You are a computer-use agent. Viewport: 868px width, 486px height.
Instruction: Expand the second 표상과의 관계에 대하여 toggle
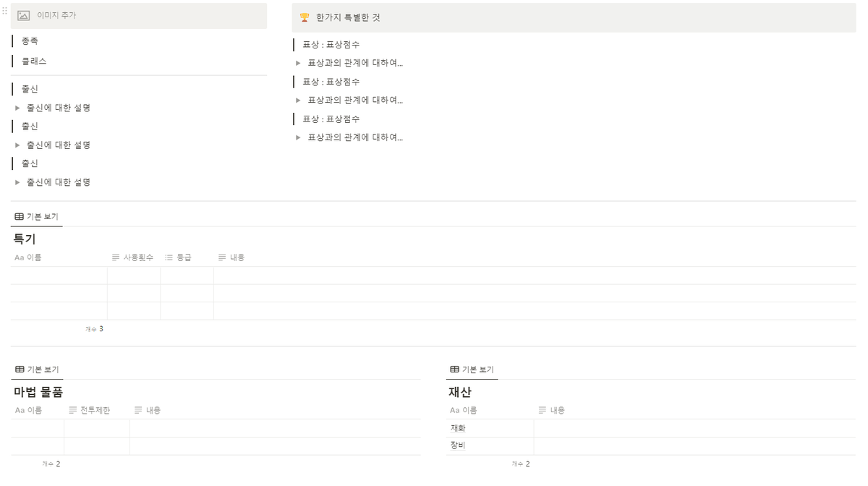[x=298, y=101]
